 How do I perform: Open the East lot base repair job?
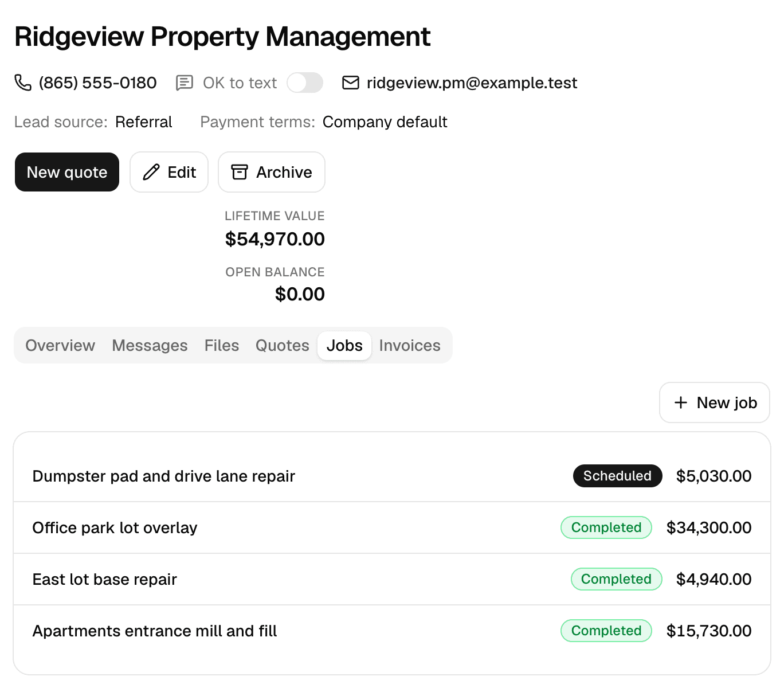[x=392, y=579]
